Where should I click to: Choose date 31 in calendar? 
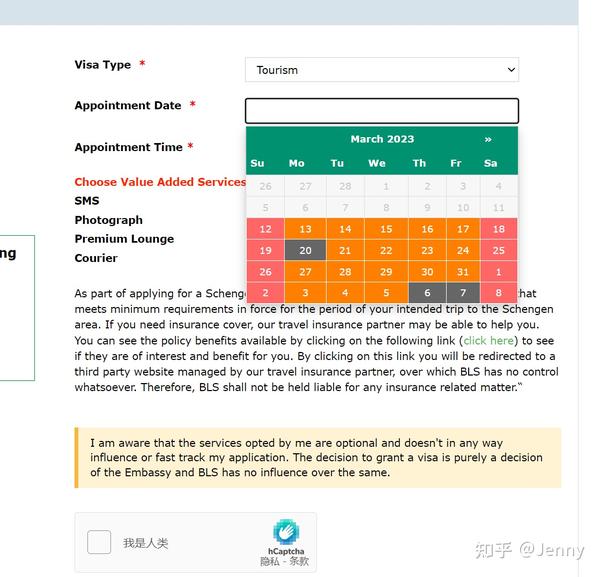tap(463, 272)
